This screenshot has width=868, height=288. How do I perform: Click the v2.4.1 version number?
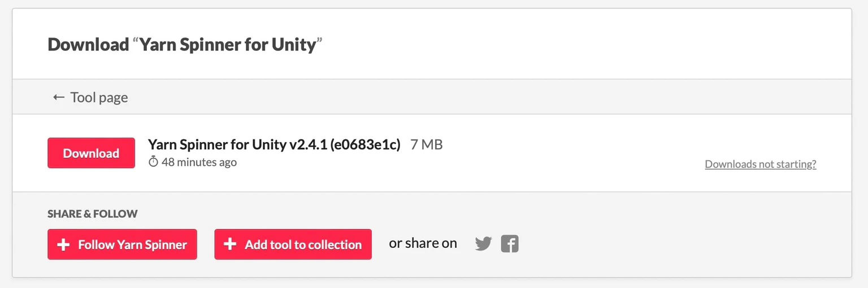[309, 144]
